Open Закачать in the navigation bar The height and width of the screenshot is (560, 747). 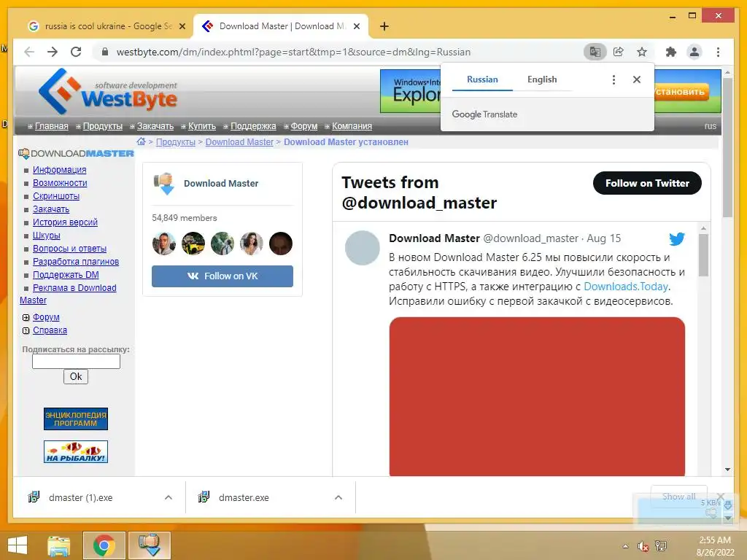[155, 126]
